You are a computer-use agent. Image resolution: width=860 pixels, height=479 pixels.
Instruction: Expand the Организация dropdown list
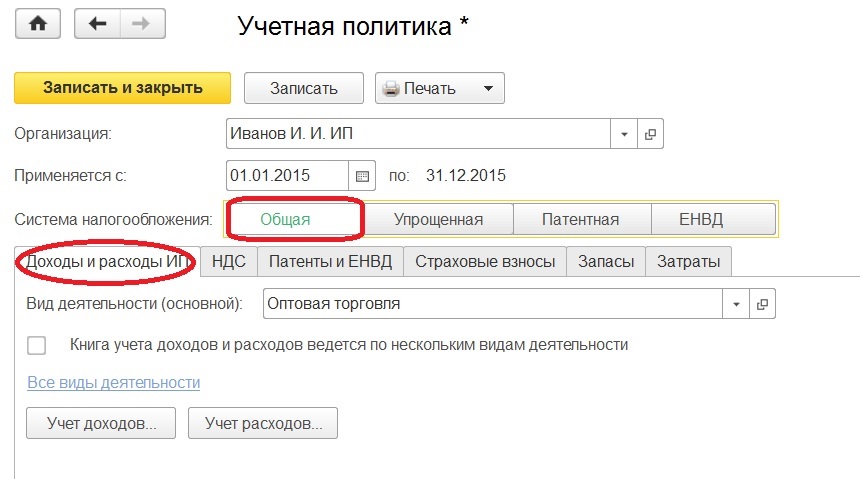coord(624,134)
